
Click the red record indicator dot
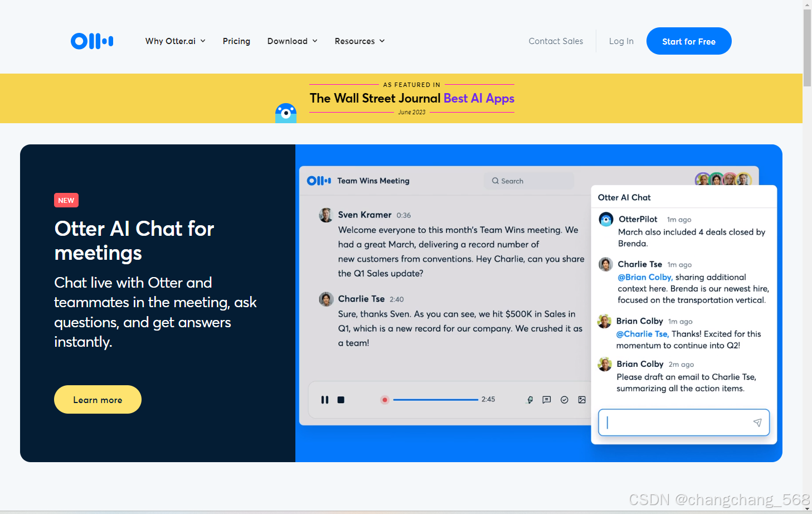(385, 400)
